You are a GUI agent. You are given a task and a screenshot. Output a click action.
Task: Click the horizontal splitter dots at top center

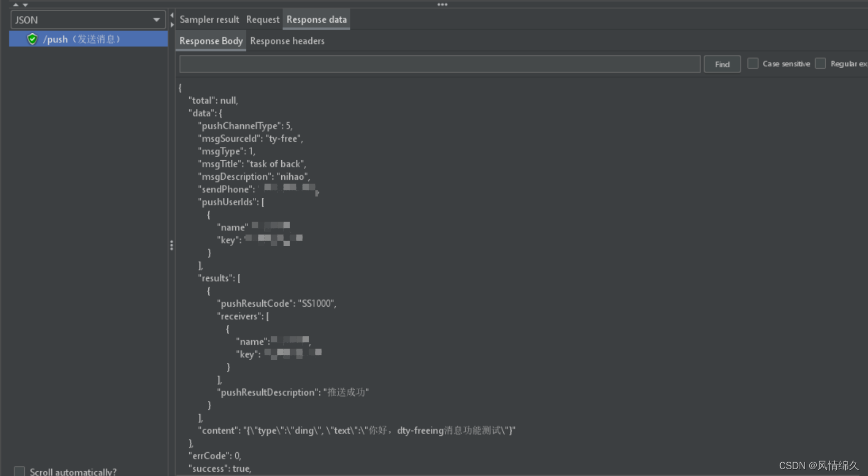pyautogui.click(x=442, y=4)
